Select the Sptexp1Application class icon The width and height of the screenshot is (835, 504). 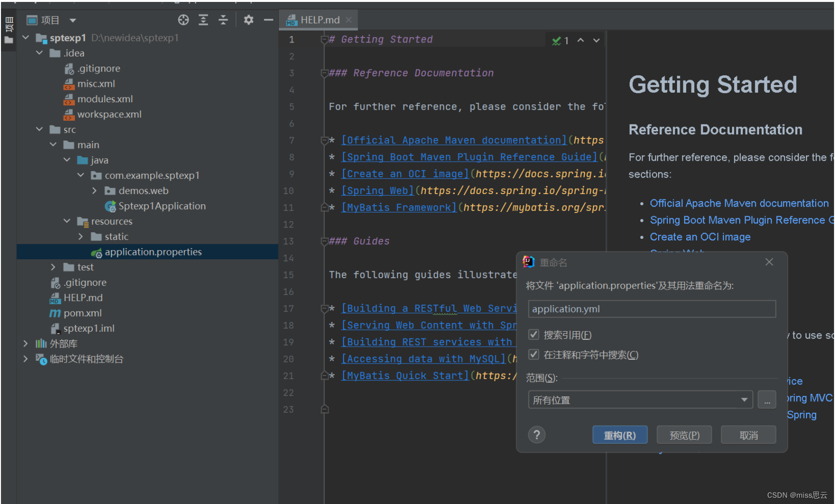click(110, 206)
